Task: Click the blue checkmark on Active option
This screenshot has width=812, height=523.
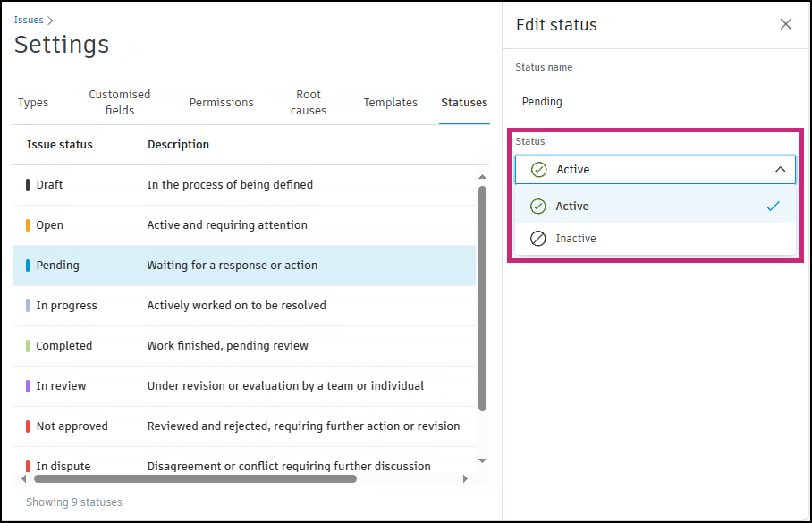Action: (x=774, y=207)
